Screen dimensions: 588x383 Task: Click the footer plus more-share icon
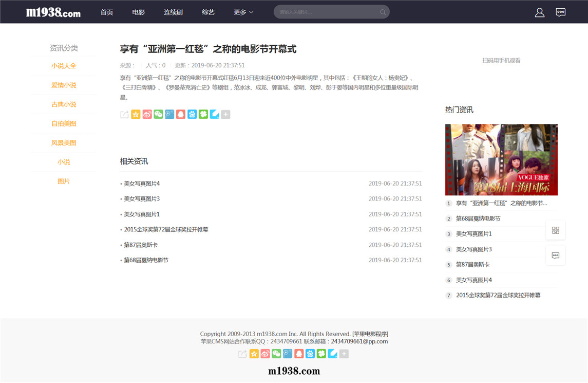click(344, 354)
